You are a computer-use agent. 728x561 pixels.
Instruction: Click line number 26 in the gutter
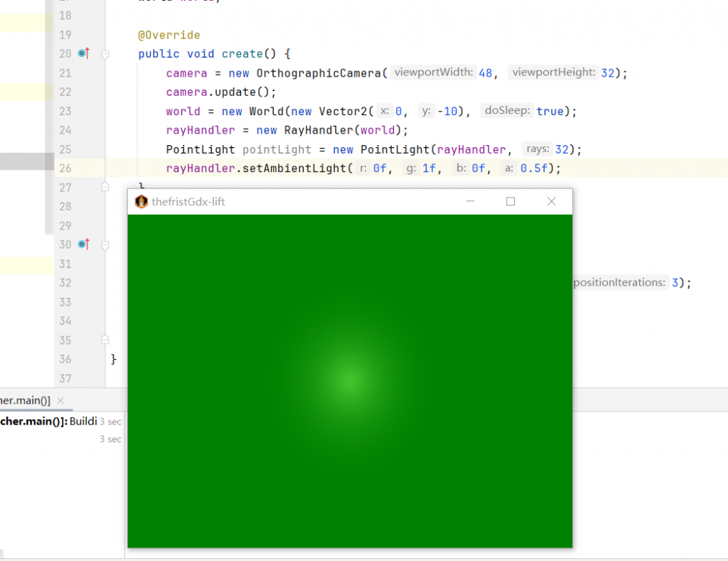pyautogui.click(x=65, y=169)
